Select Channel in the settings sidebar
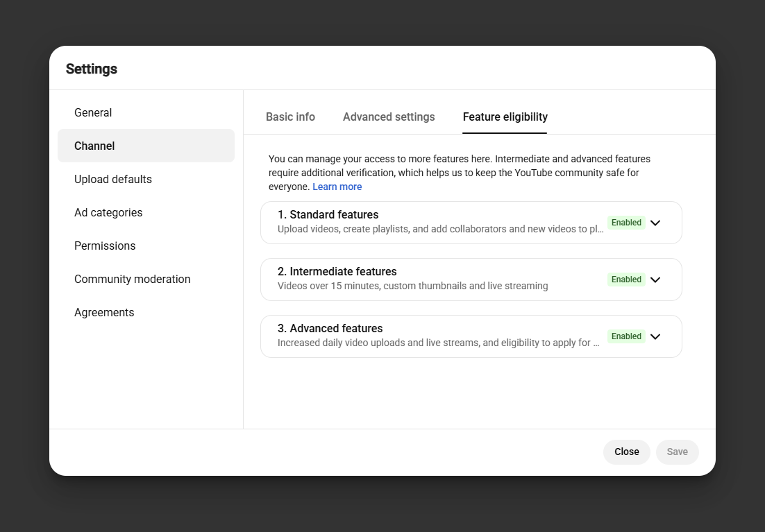Image resolution: width=765 pixels, height=532 pixels. 146,146
